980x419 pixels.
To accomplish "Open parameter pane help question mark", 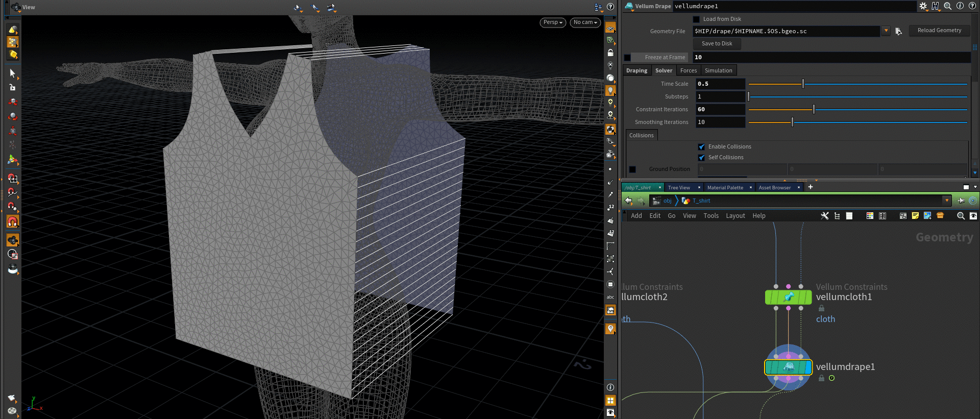I will 972,6.
